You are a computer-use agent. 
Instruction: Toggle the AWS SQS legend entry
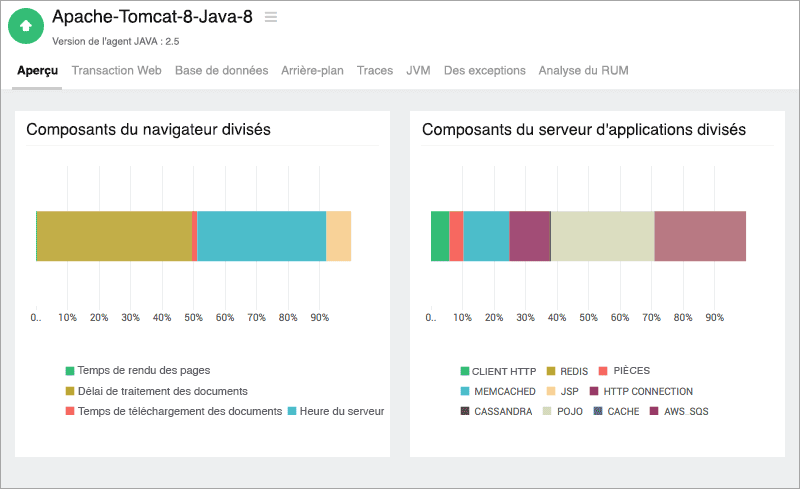point(685,411)
